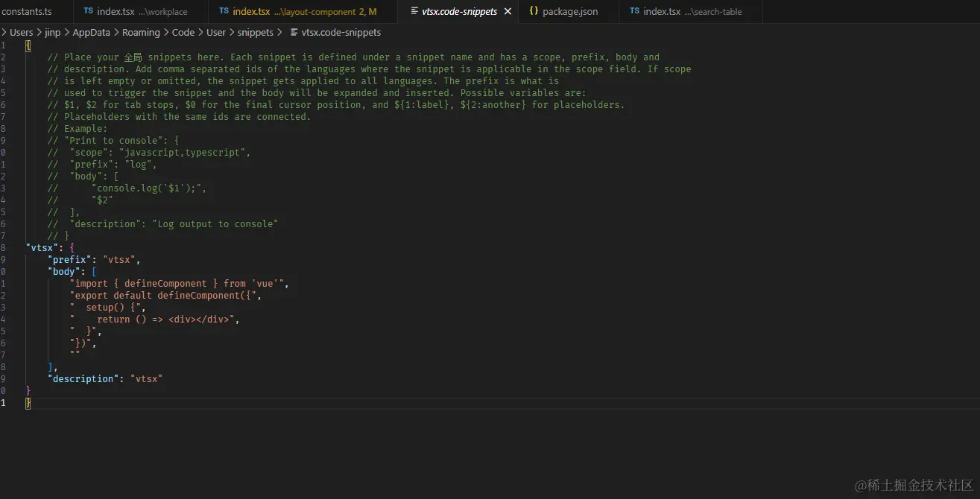Click the import defineComponent from 'vue' line
The image size is (980, 499).
[x=179, y=284]
